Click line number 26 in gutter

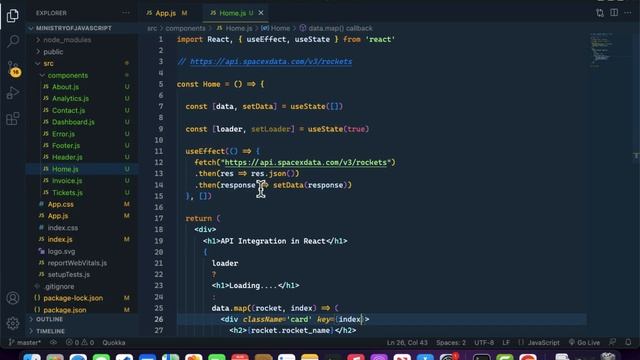click(159, 319)
